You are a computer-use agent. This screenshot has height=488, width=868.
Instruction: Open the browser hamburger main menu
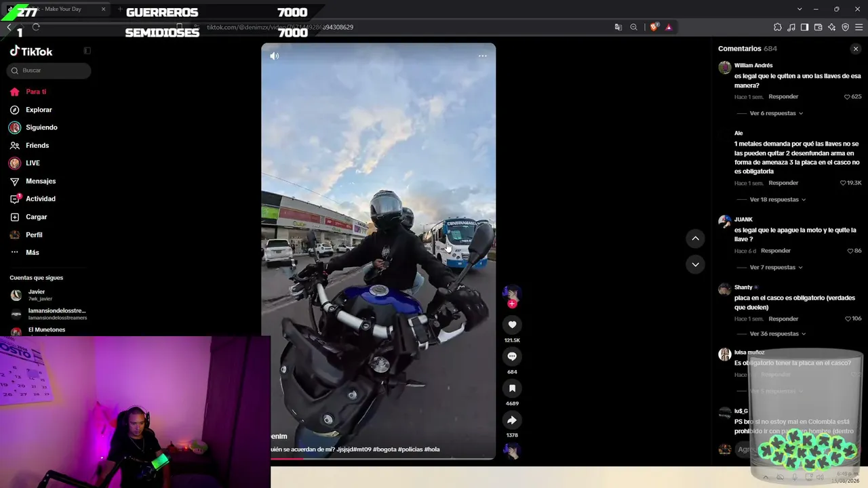859,27
